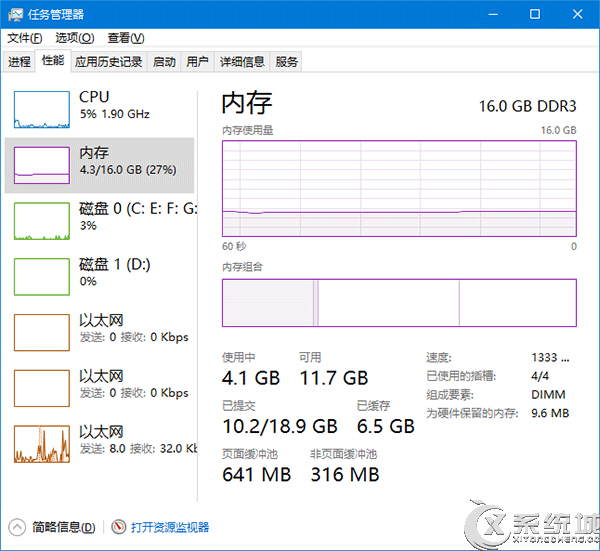Screen dimensions: 600x551
Task: Click the 已提交 10.2/18.9 GB value
Action: (x=280, y=426)
